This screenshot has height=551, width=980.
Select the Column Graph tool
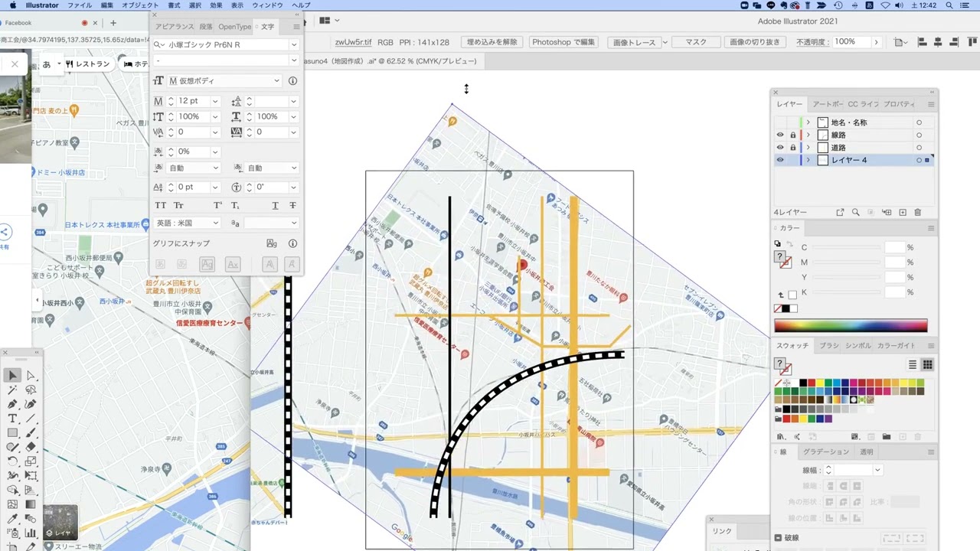tap(31, 533)
